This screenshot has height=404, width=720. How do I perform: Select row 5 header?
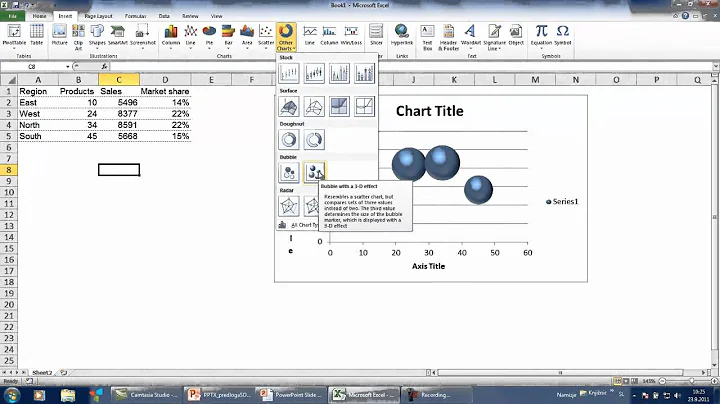(8, 136)
